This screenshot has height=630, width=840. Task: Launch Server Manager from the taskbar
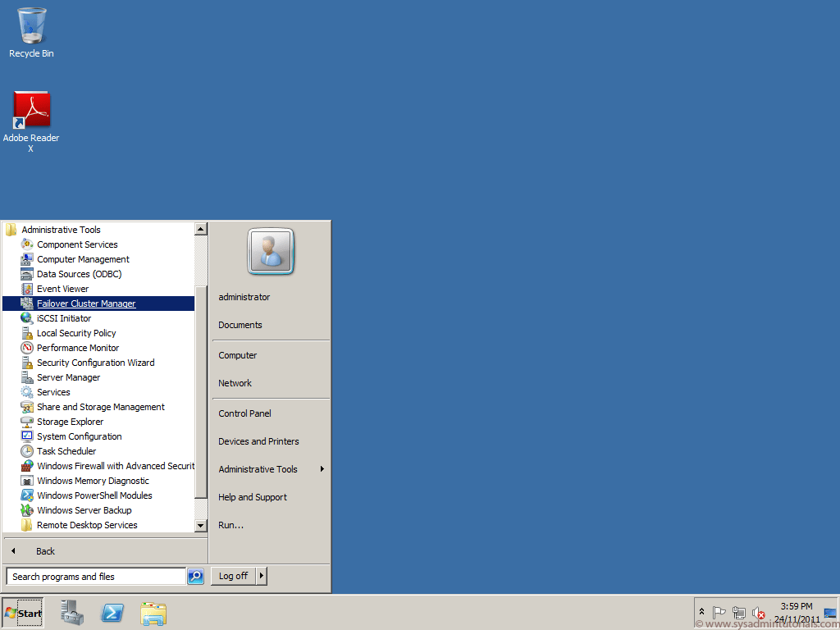71,613
